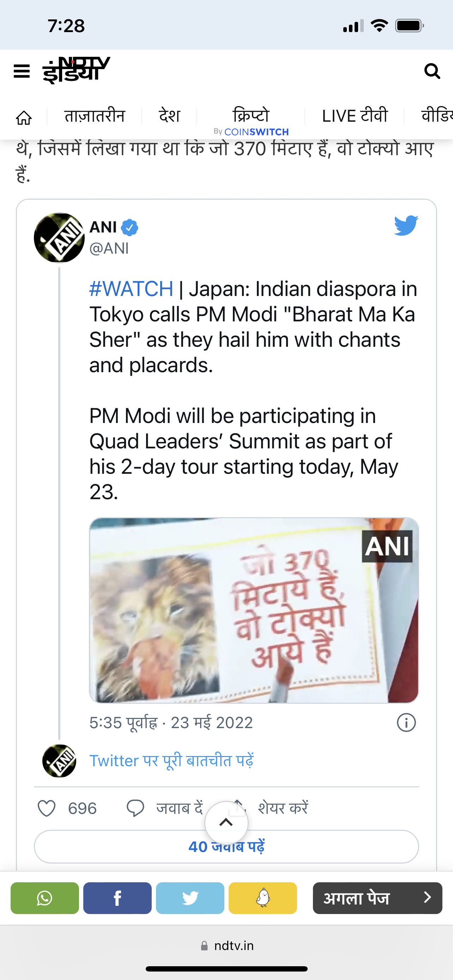
Task: Like the tweet with heart icon
Action: coord(47,808)
